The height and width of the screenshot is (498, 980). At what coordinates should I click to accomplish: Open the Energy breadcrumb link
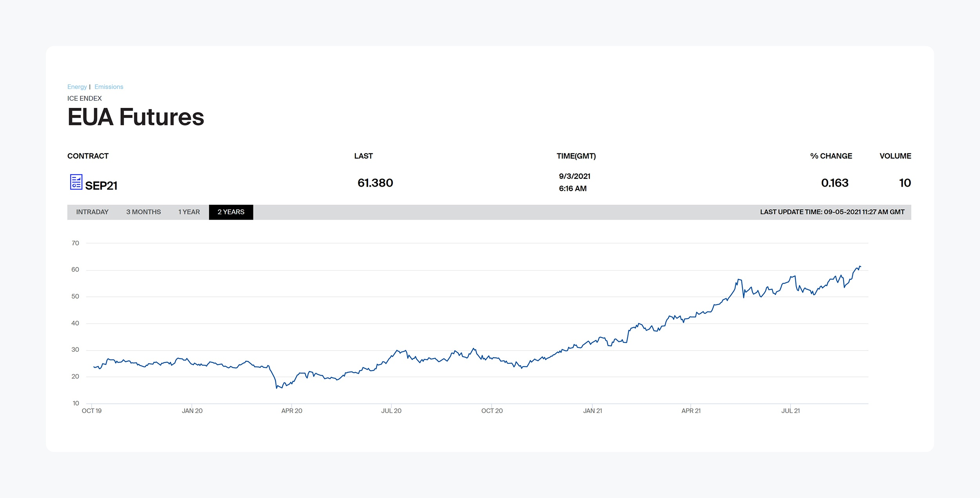coord(77,87)
